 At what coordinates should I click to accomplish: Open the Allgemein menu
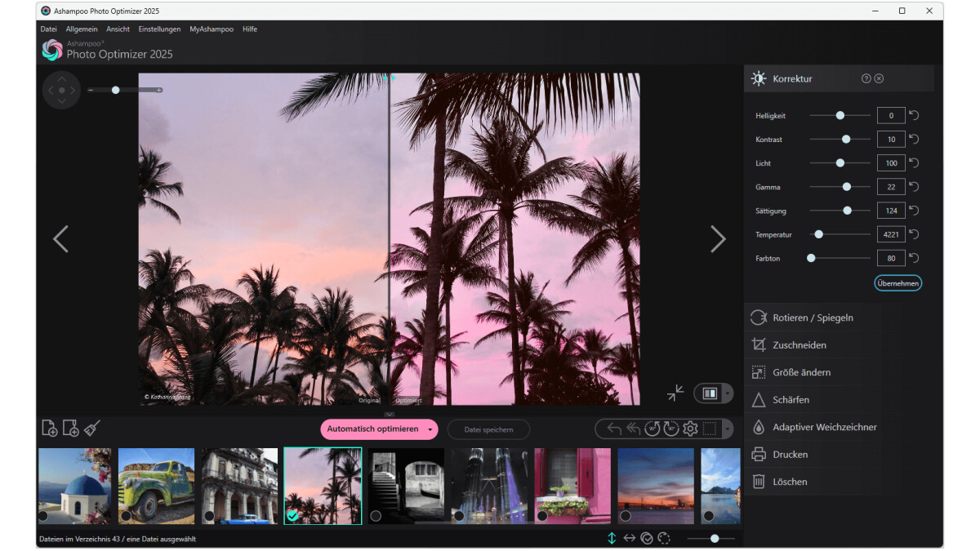(82, 29)
